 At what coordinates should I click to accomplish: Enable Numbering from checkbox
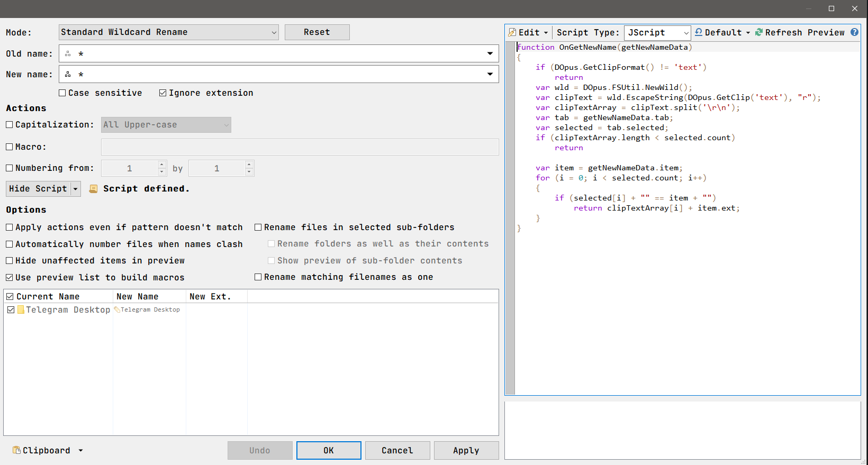click(x=10, y=168)
